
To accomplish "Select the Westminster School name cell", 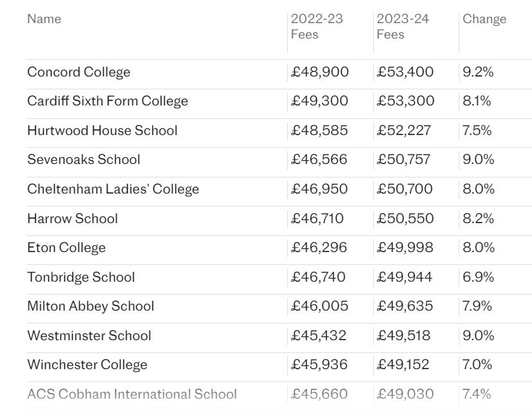I will [89, 336].
